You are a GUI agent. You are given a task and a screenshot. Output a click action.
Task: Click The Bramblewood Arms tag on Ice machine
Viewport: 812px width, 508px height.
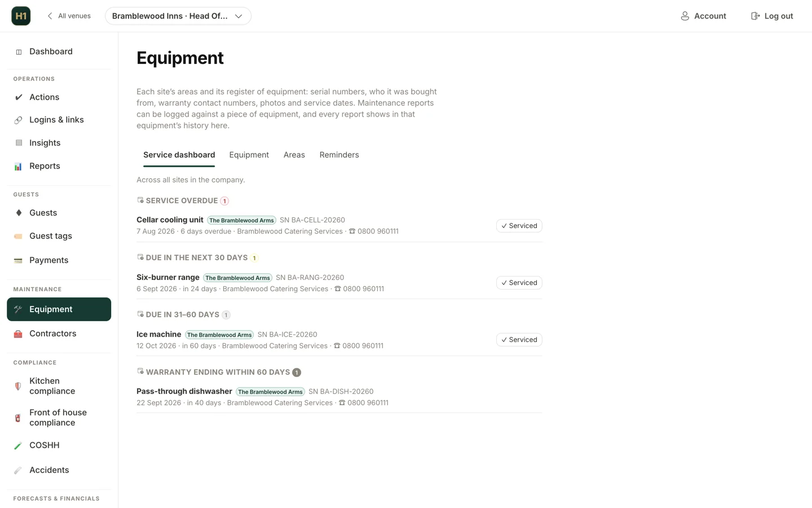click(219, 335)
